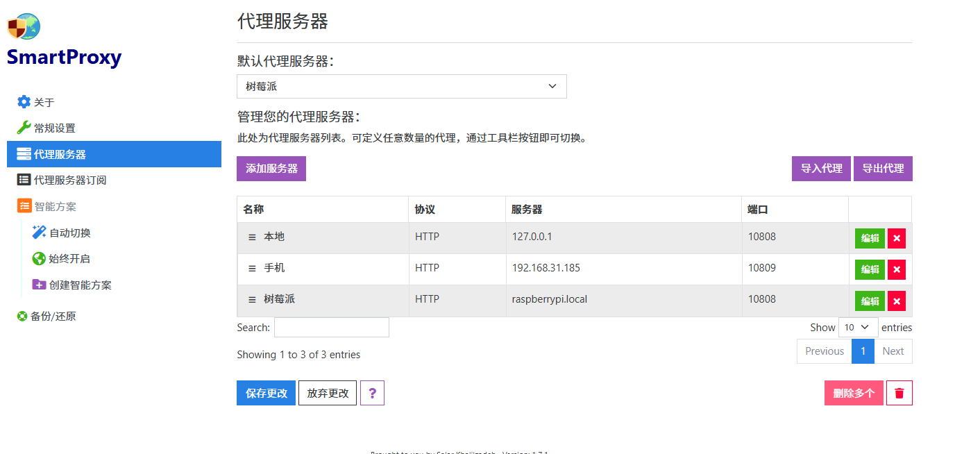This screenshot has width=980, height=454.
Task: Click the trash can delete icon button
Action: click(899, 393)
